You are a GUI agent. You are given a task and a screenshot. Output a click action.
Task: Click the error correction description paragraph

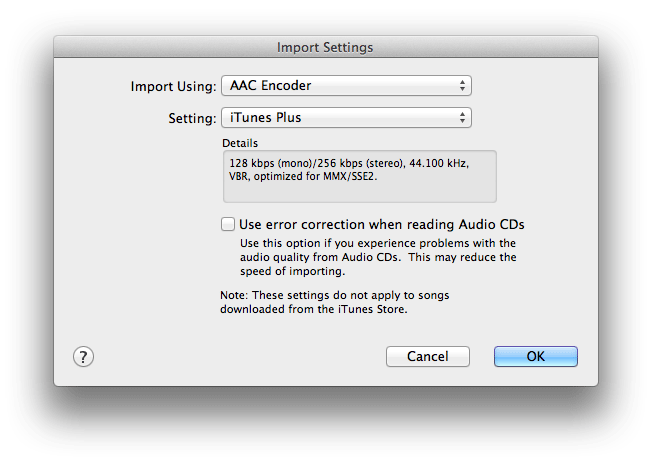[378, 257]
